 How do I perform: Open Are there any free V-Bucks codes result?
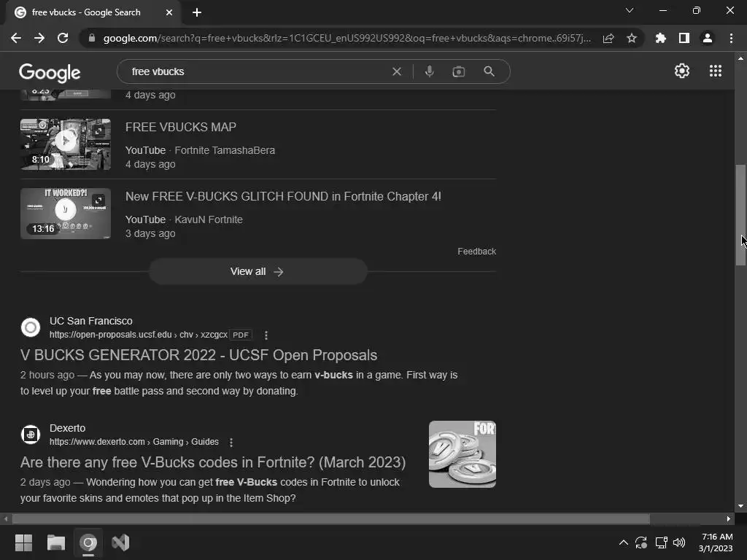213,462
